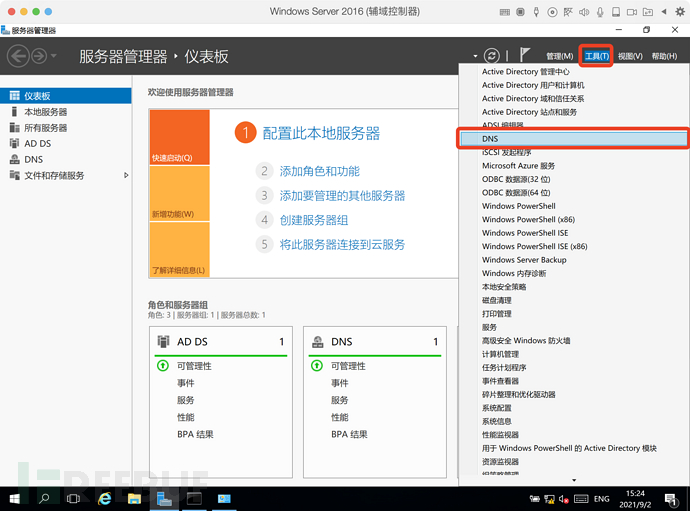Select the 新增功能(W) tile

point(180,194)
